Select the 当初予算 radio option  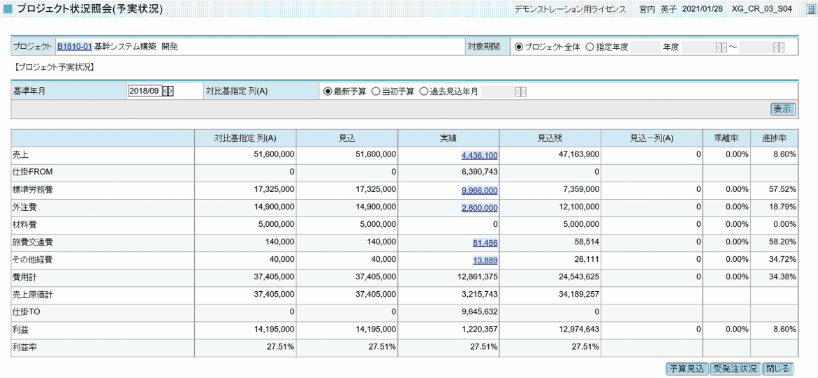[375, 91]
